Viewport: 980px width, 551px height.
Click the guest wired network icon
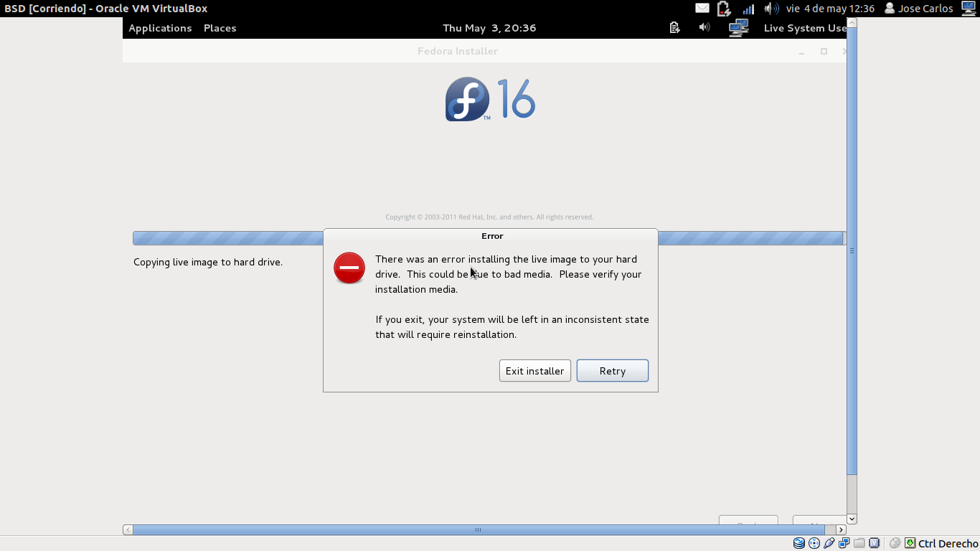click(739, 27)
